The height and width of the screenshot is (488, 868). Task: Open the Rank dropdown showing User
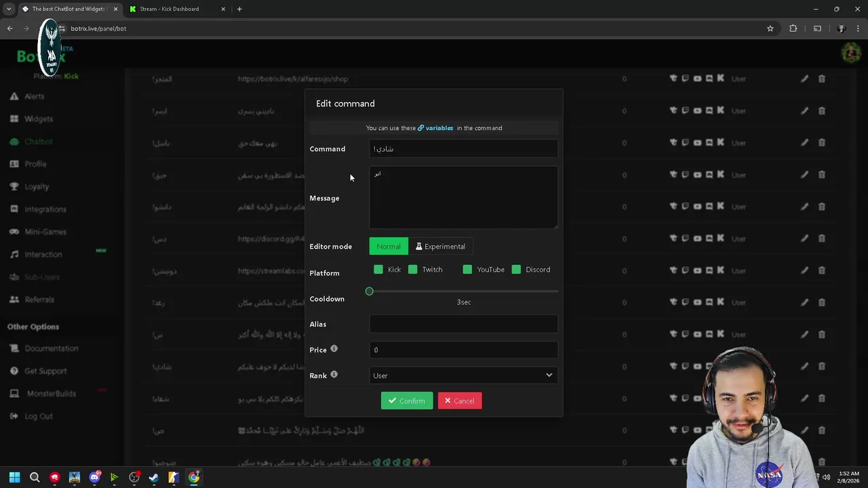[x=464, y=375]
